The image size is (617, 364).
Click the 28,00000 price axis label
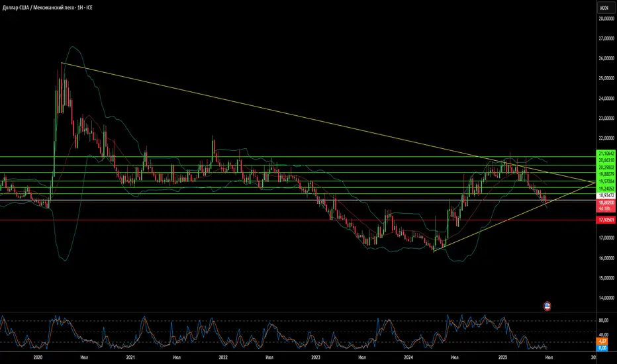(x=606, y=19)
